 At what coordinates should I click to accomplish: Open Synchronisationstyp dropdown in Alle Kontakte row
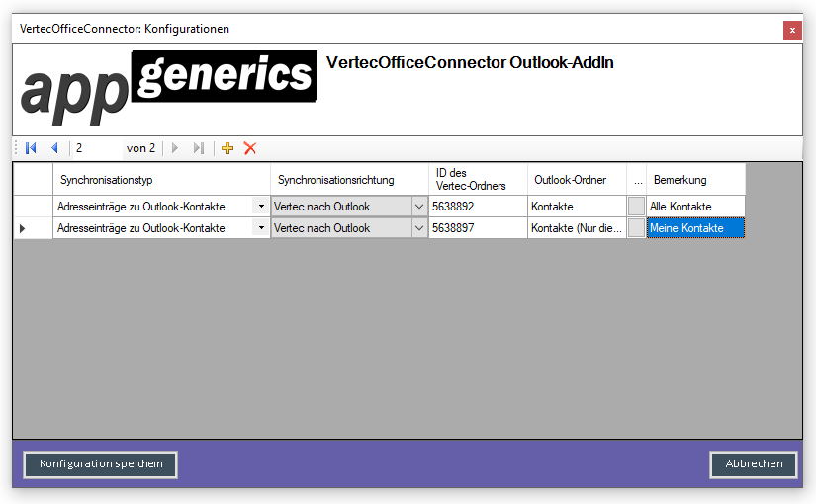click(261, 206)
